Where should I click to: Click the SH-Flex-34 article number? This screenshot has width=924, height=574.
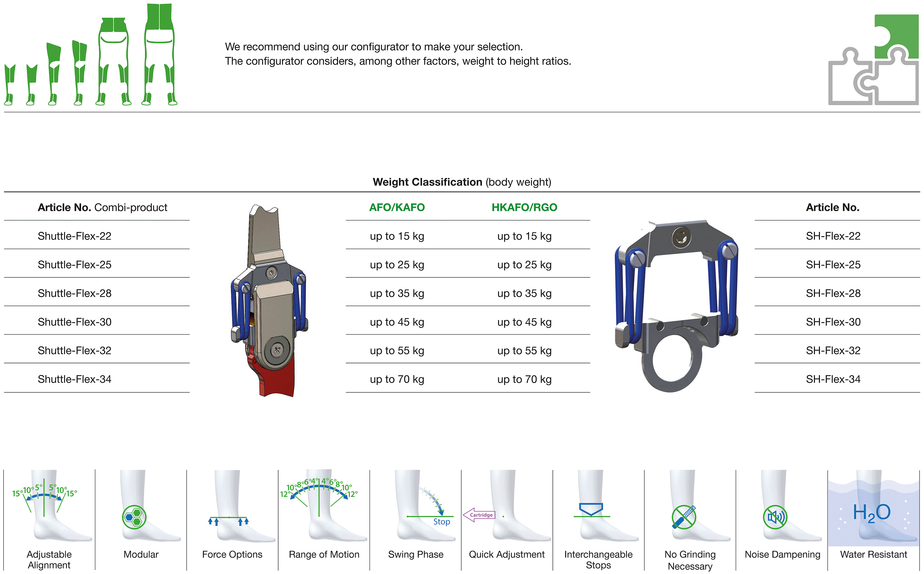833,379
